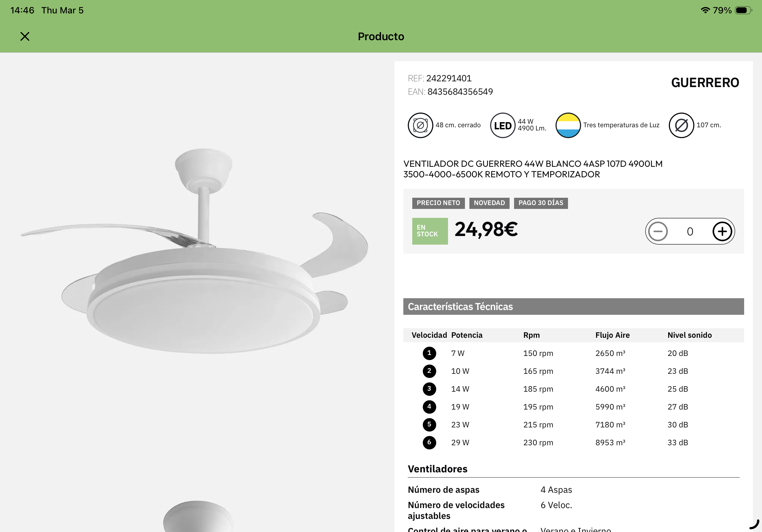Click speed badge 6 in the specs table

pyautogui.click(x=429, y=442)
